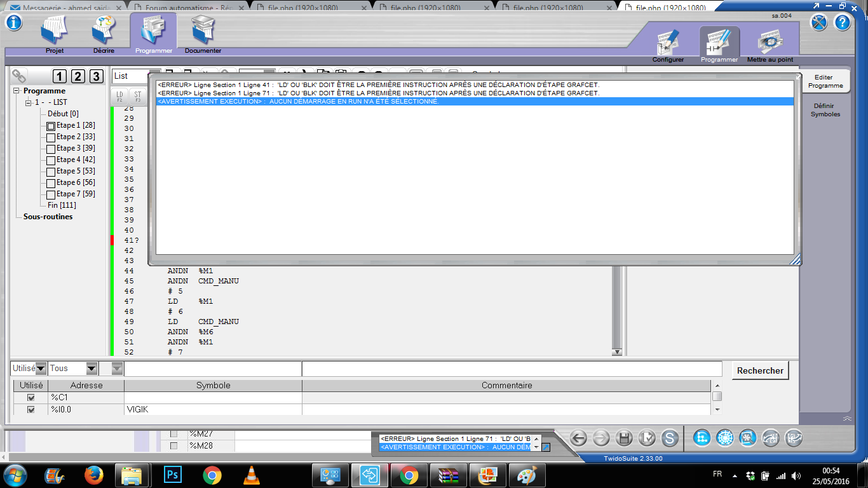868x488 pixels.
Task: Switch to the Décrire tab
Action: [104, 34]
